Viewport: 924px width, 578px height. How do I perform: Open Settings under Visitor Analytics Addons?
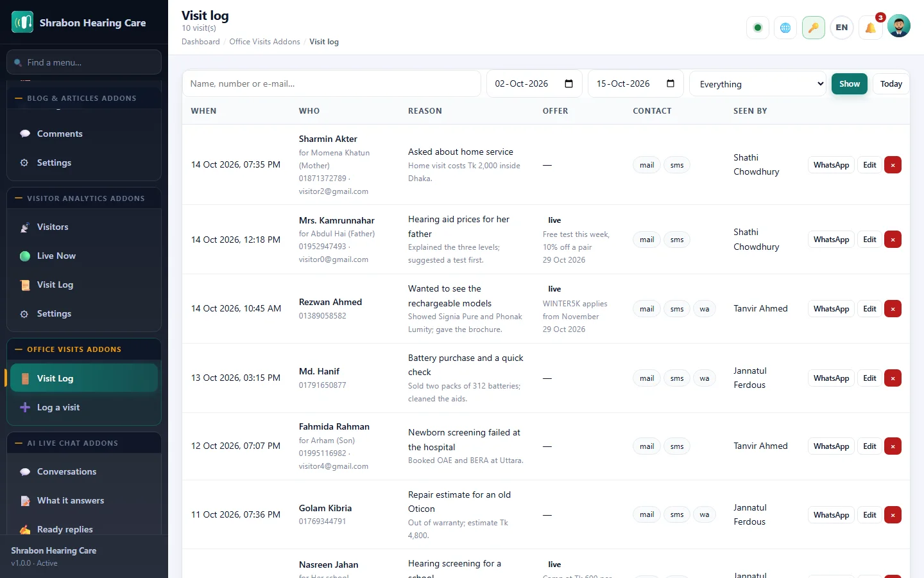[84, 314]
